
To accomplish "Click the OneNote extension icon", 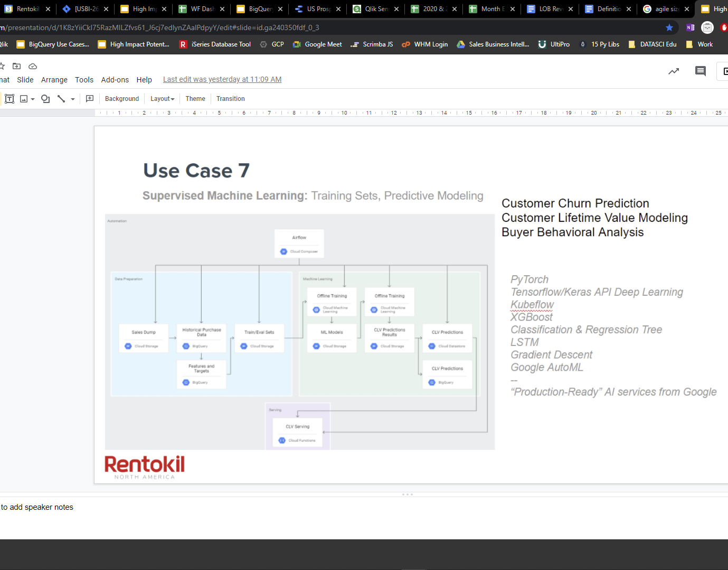I will tap(690, 27).
